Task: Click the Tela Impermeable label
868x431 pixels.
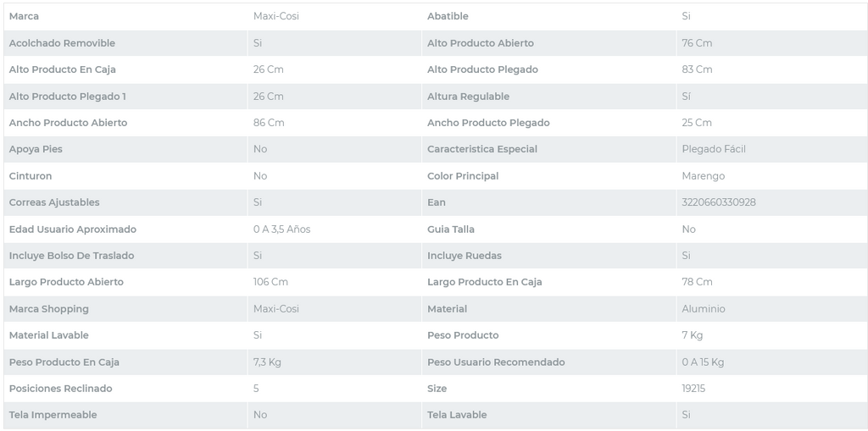Action: coord(53,415)
